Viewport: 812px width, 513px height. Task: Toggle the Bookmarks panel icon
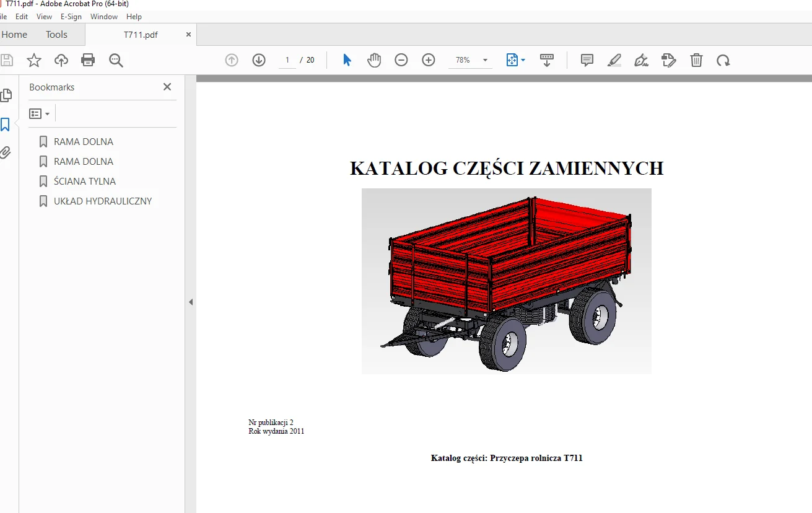click(x=5, y=125)
